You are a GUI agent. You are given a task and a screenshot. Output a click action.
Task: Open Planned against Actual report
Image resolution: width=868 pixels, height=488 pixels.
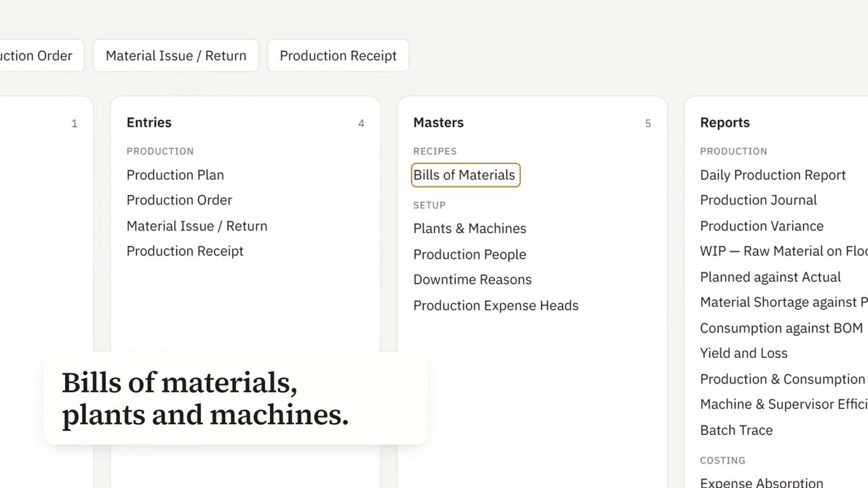pos(770,277)
